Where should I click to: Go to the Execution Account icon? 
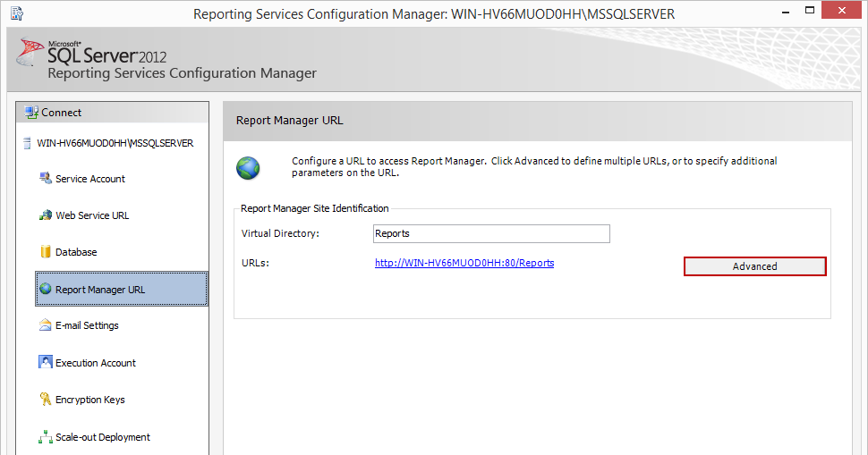pyautogui.click(x=46, y=363)
